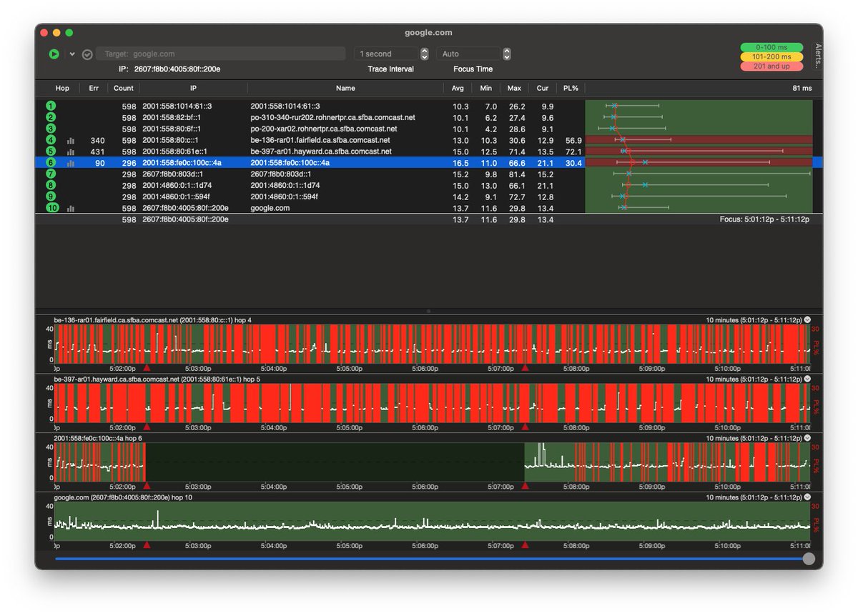This screenshot has width=858, height=616.
Task: Open the hop 4 fairfield graph time-range chevron
Action: pyautogui.click(x=808, y=319)
